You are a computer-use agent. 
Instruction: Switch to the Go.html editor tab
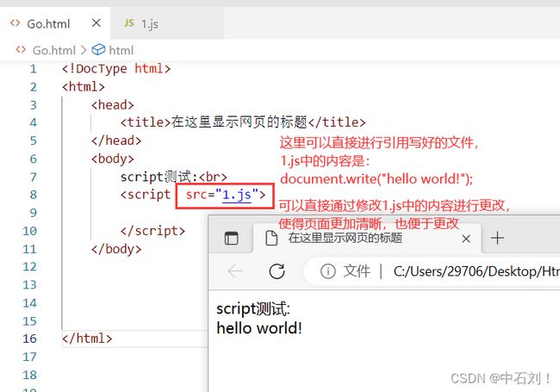pyautogui.click(x=55, y=23)
